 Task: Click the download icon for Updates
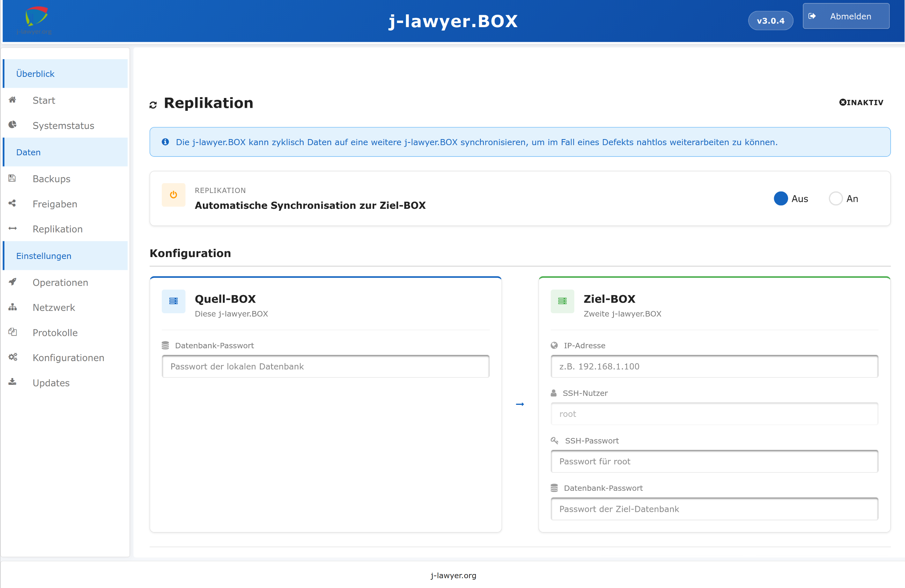[x=12, y=382]
